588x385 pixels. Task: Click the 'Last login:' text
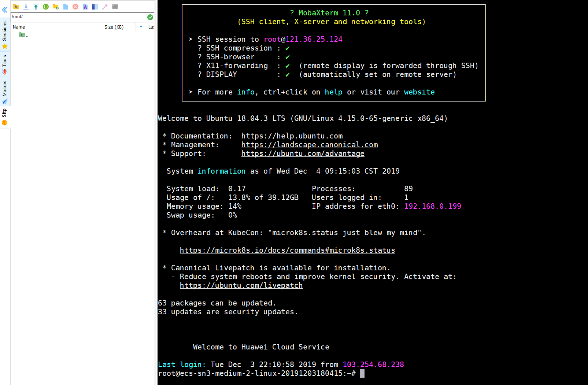[x=182, y=364]
